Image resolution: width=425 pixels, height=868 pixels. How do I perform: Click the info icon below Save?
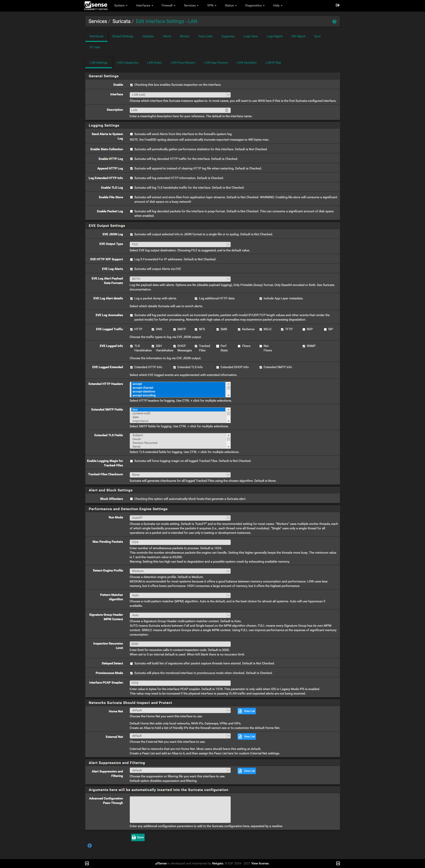point(90,845)
